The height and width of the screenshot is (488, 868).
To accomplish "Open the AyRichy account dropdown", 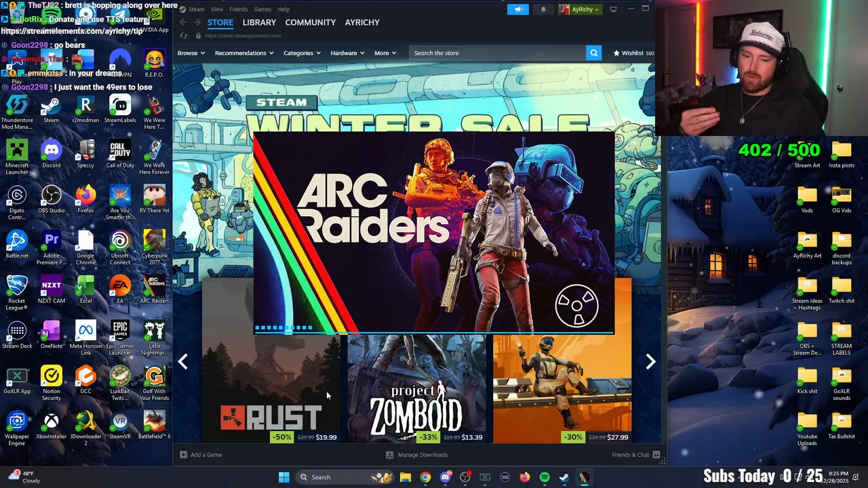I will tap(579, 9).
